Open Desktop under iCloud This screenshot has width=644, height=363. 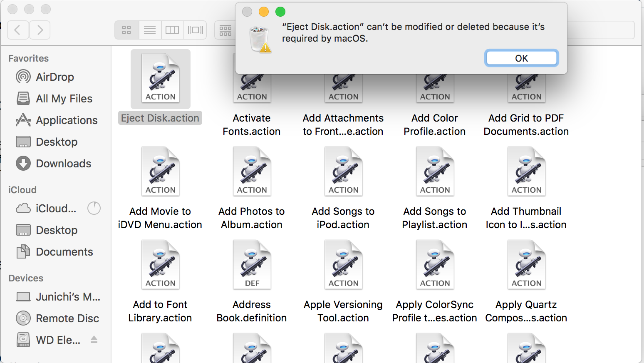point(47,230)
